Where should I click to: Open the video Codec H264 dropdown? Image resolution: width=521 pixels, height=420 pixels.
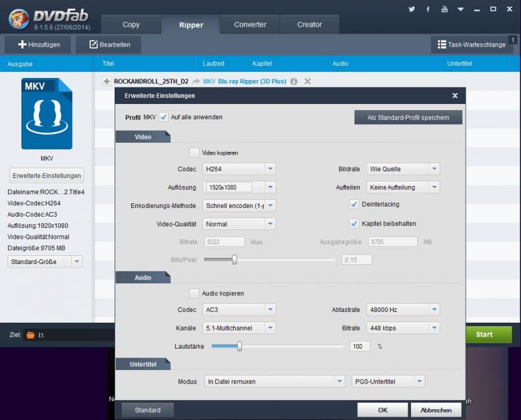pyautogui.click(x=239, y=169)
